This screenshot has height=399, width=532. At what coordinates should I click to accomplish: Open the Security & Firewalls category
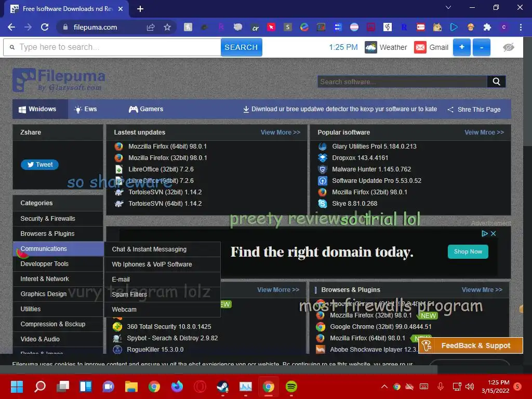(x=58, y=219)
